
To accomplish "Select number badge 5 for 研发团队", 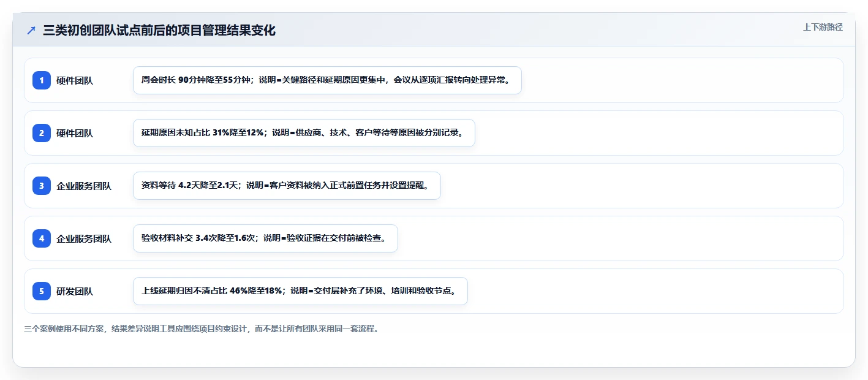I will coord(42,291).
